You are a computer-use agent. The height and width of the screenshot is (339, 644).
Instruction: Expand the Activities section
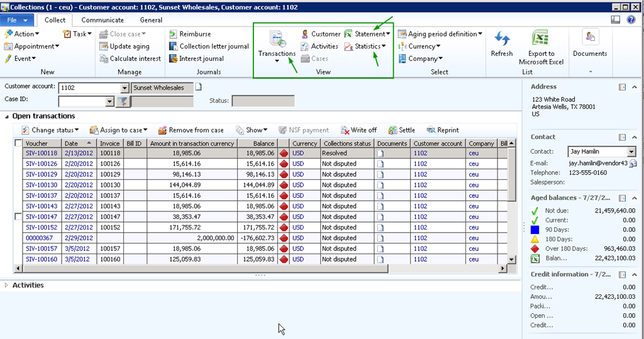(x=7, y=286)
